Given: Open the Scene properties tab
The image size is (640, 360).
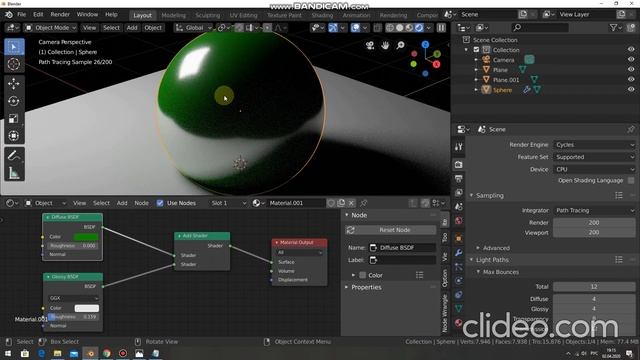Looking at the screenshot, I should click(458, 207).
